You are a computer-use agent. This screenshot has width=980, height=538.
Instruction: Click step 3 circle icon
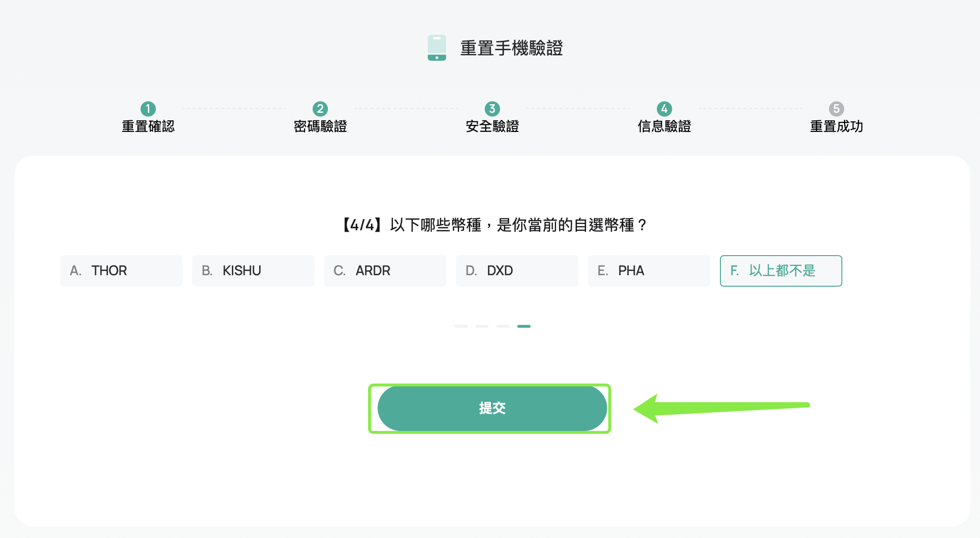(x=492, y=109)
